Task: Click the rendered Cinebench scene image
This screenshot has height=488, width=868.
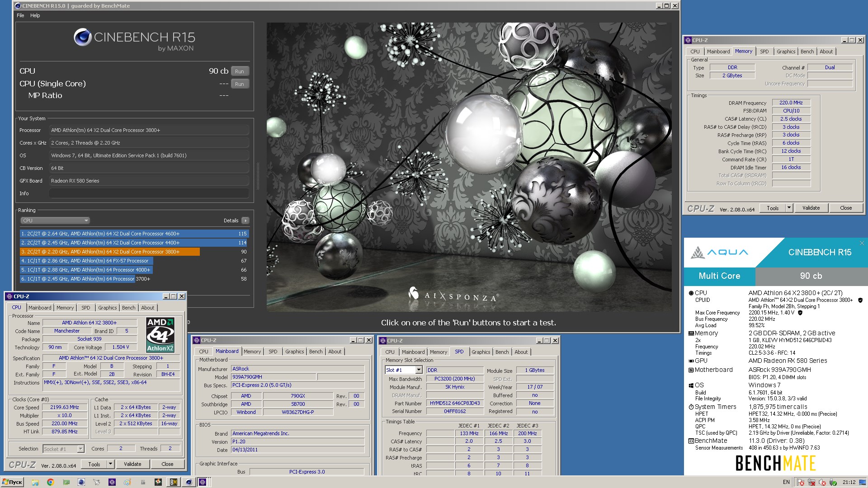Action: tap(469, 167)
